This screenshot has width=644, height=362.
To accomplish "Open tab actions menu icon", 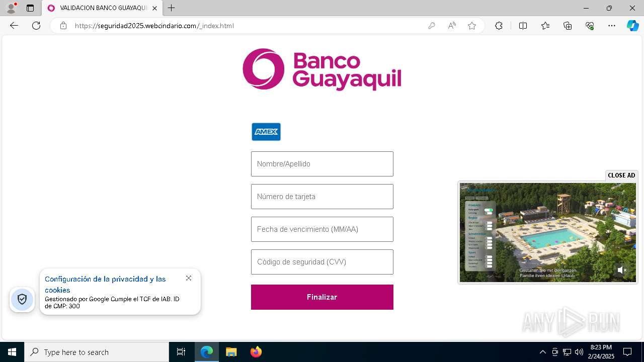I will click(x=30, y=8).
